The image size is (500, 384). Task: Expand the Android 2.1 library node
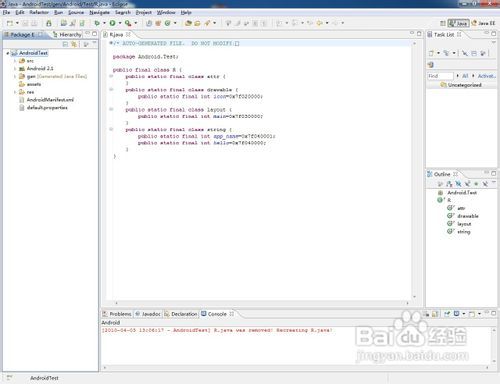[15, 69]
